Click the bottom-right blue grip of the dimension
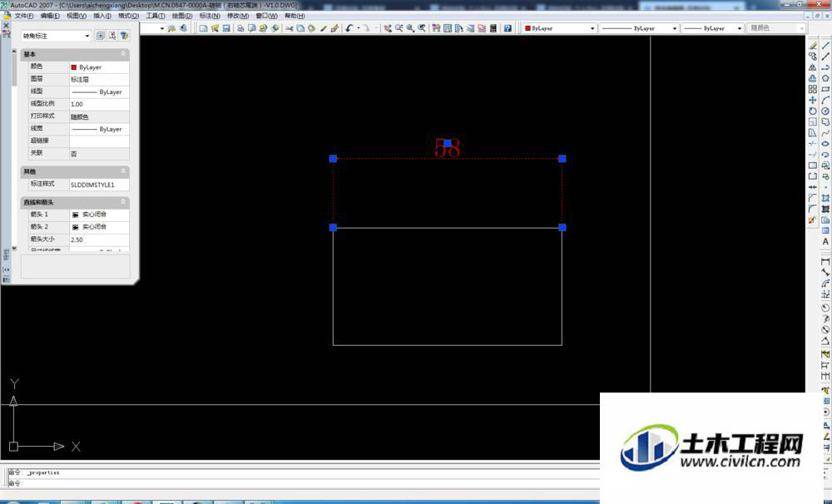 pos(562,228)
